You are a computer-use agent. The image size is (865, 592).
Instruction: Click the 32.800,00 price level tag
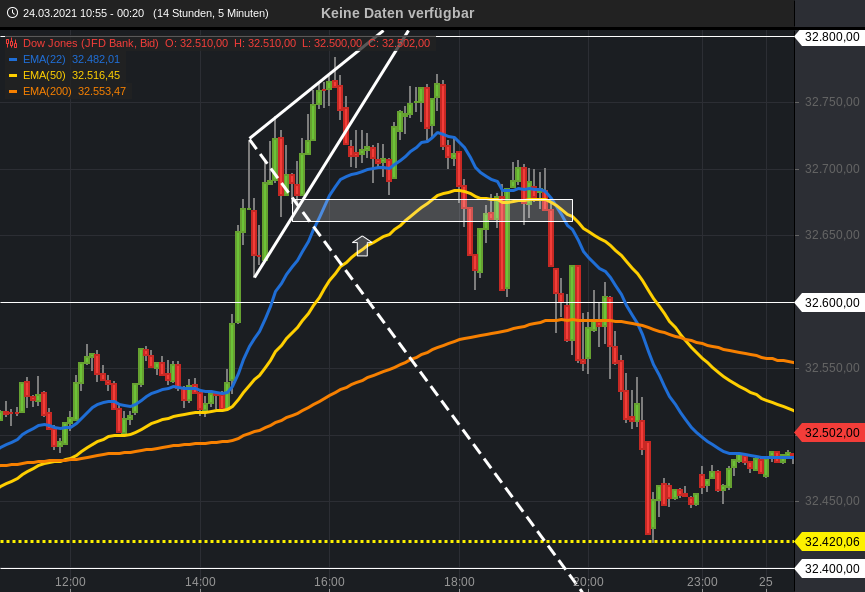point(829,37)
